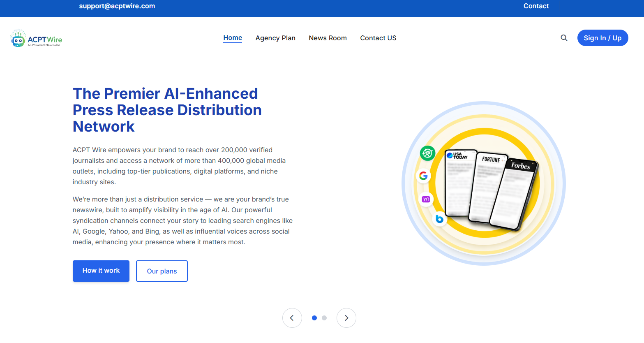Click the ACPT Wire robot logo
Screen dimensions: 644x343
coord(37,38)
